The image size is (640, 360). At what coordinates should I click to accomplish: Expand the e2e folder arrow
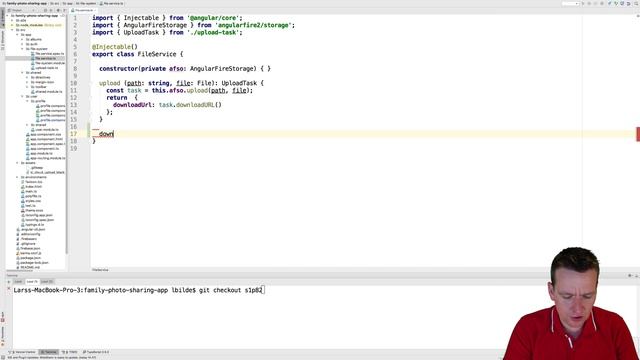point(13,20)
